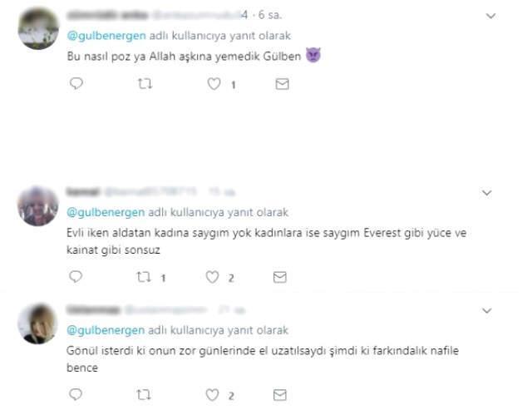Open blonde-haired user's avatar on last tweet
The height and width of the screenshot is (420, 532).
37,324
